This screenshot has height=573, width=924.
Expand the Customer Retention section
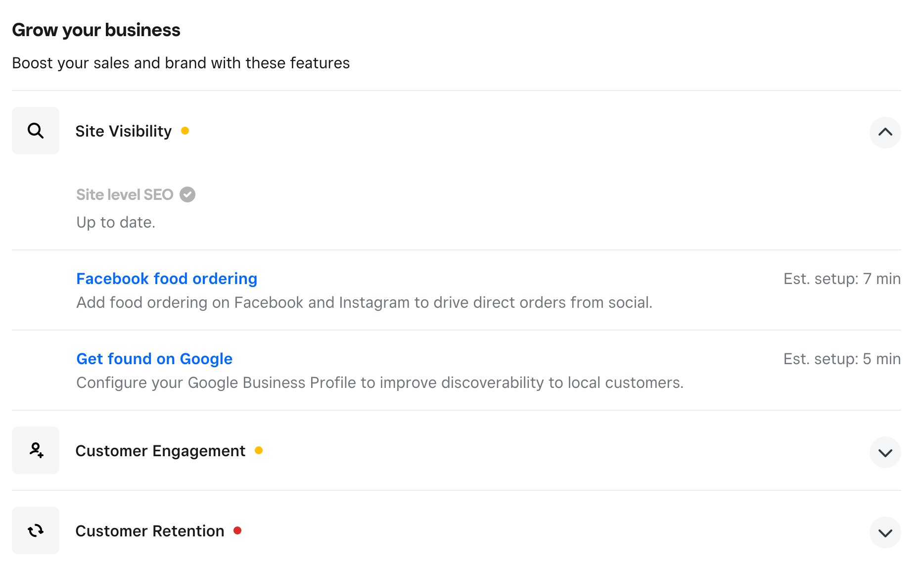pyautogui.click(x=885, y=532)
